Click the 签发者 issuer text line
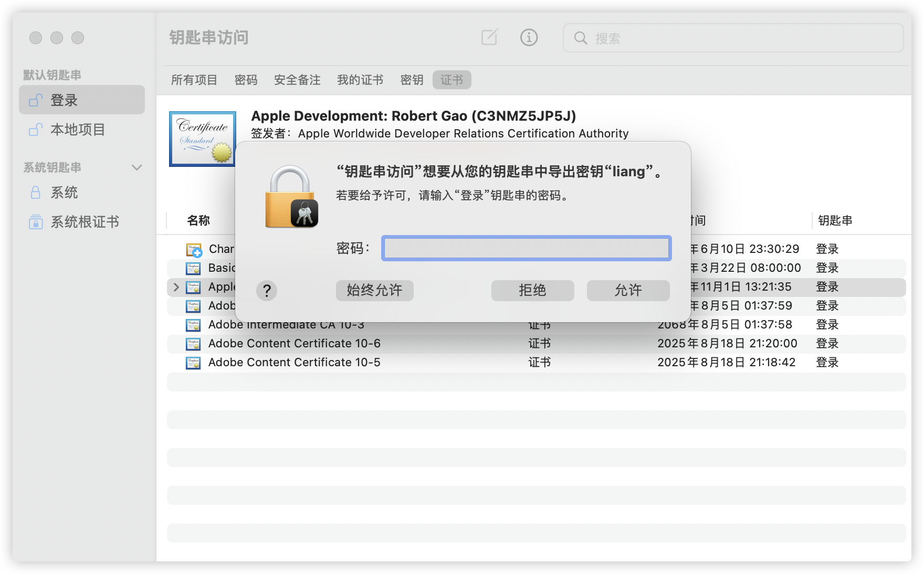This screenshot has width=924, height=574. [440, 134]
